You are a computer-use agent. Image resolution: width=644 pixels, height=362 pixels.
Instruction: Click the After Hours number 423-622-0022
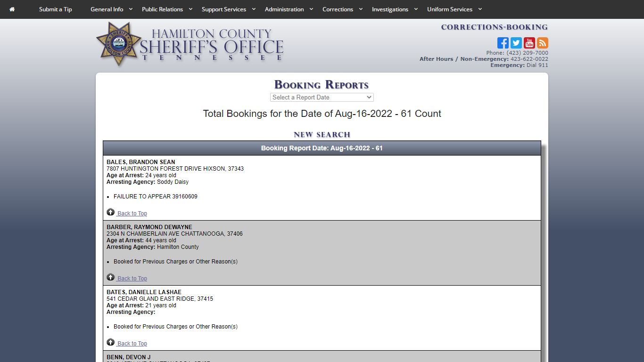click(529, 59)
